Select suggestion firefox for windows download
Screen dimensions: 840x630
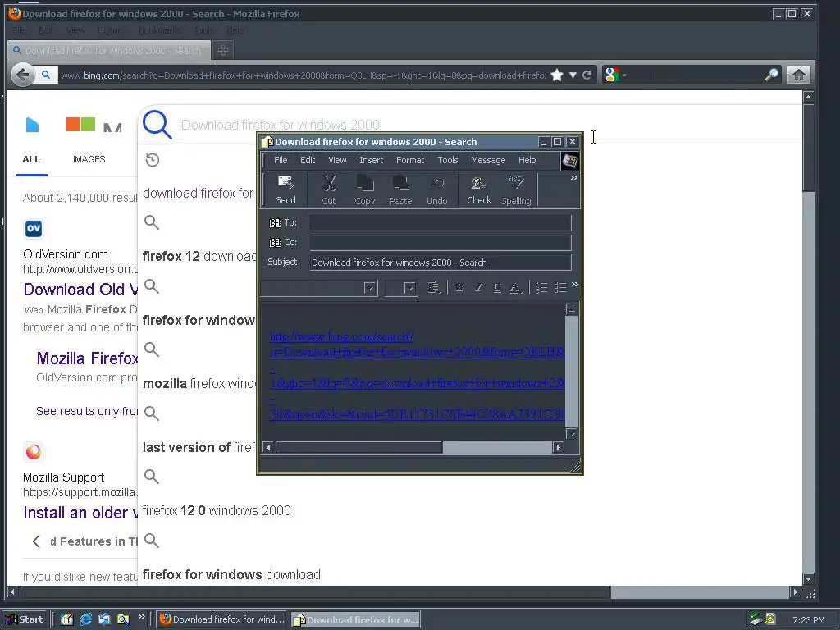231,575
